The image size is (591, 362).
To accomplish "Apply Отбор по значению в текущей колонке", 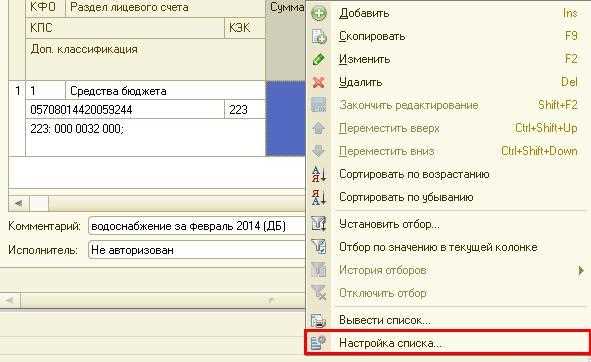I will (447, 247).
